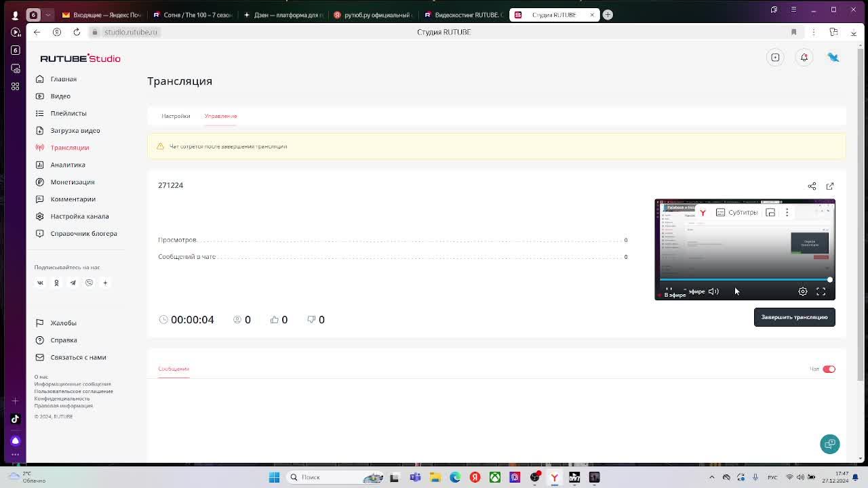Image resolution: width=868 pixels, height=488 pixels.
Task: Click the taskbar Поиск search box
Action: 335,477
